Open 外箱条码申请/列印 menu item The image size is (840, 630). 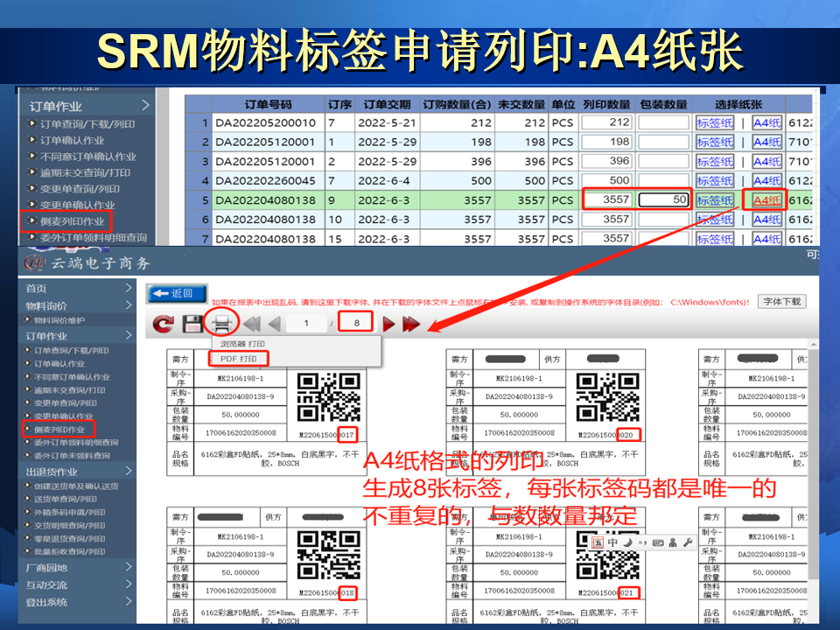[70, 512]
